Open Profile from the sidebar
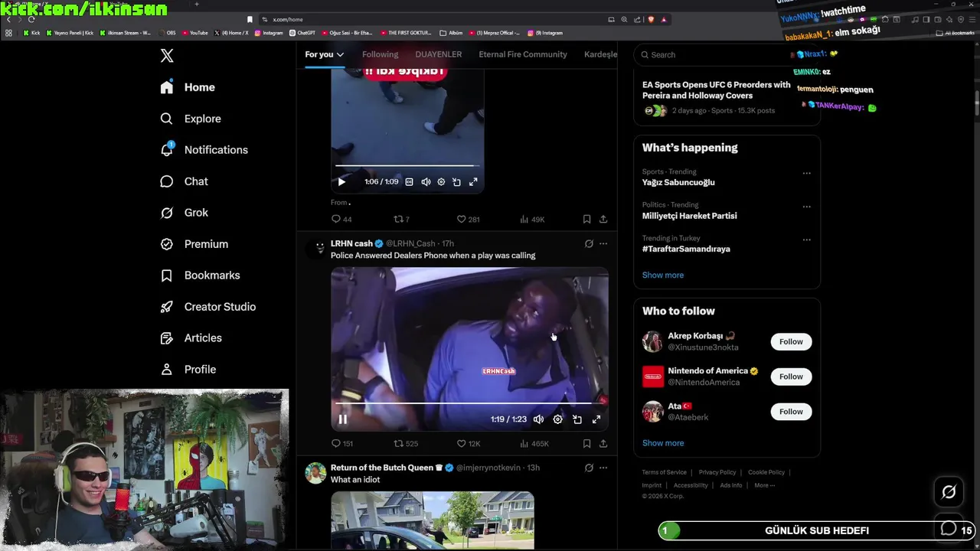Image resolution: width=980 pixels, height=551 pixels. point(188,370)
